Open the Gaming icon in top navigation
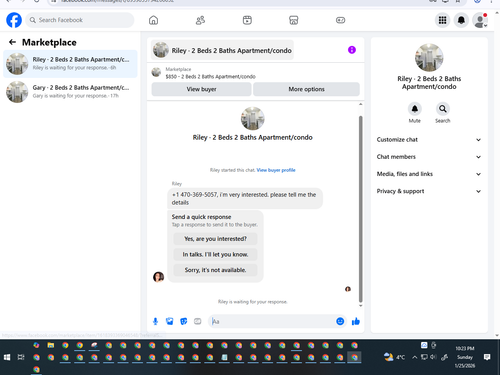 point(340,20)
